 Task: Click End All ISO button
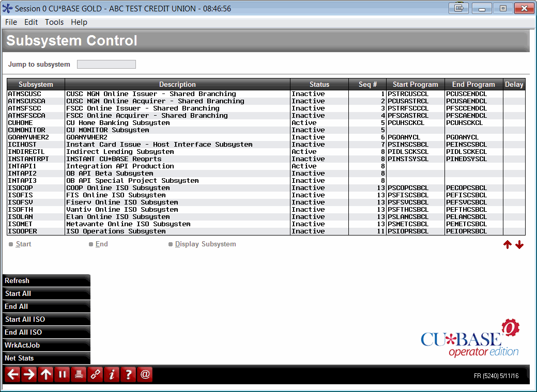[45, 332]
